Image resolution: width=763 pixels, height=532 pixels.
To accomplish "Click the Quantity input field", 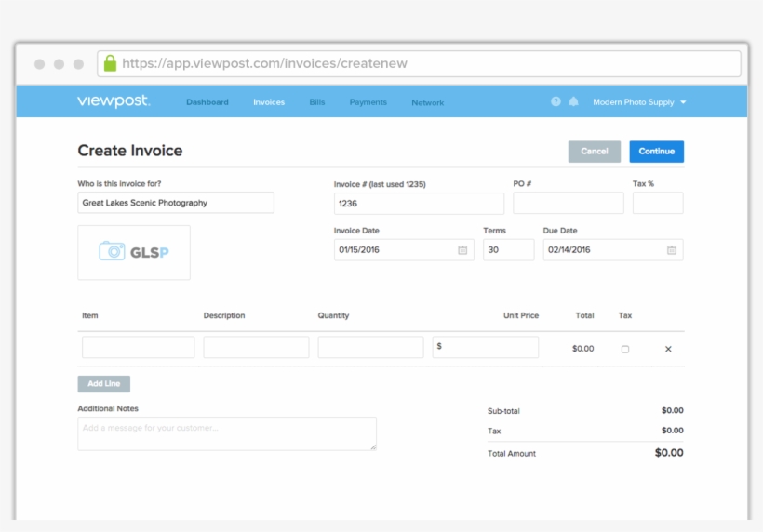I will click(370, 347).
